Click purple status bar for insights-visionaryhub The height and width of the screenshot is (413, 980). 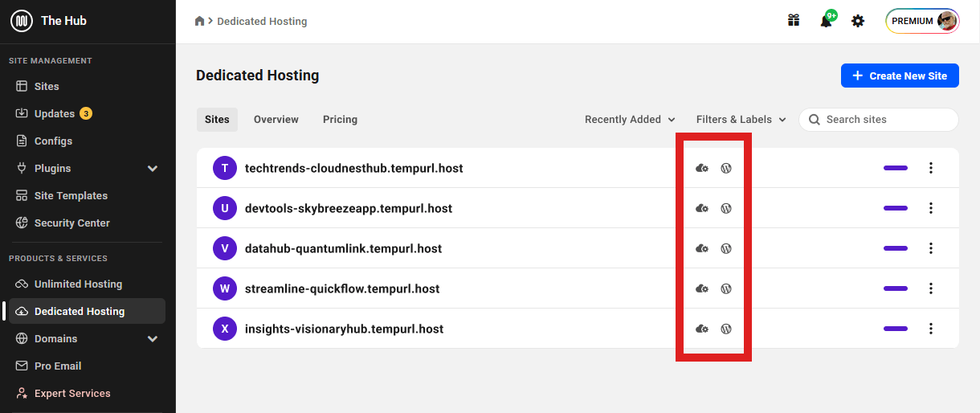click(896, 329)
